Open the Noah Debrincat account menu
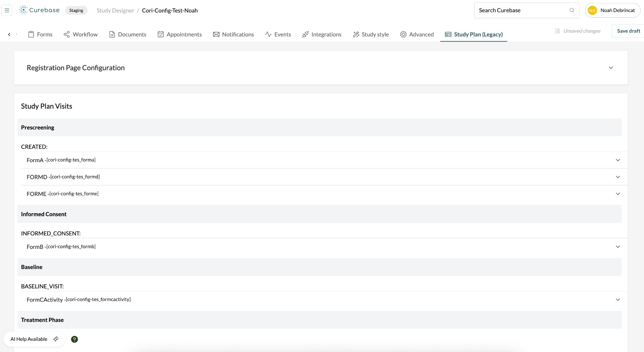Screen dimensions: 644x352 pyautogui.click(x=613, y=10)
